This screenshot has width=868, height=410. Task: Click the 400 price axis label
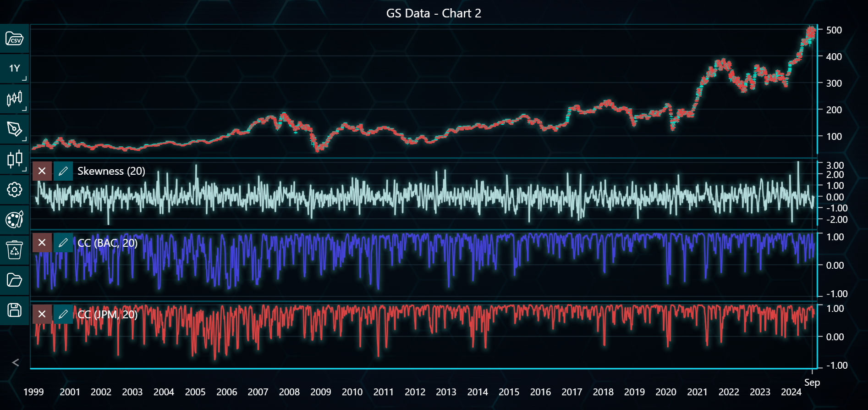834,57
